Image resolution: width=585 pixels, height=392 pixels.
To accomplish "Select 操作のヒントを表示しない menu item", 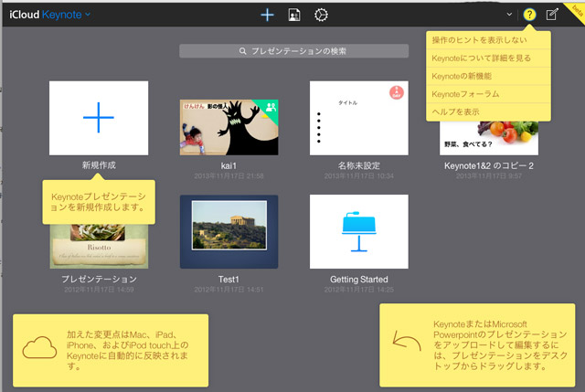I will coord(488,40).
